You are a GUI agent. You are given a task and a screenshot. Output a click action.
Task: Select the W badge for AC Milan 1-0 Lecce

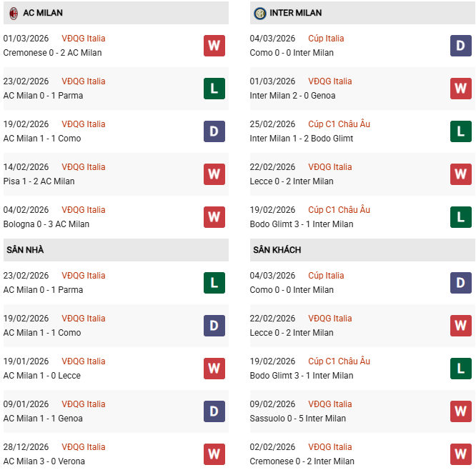tap(214, 369)
